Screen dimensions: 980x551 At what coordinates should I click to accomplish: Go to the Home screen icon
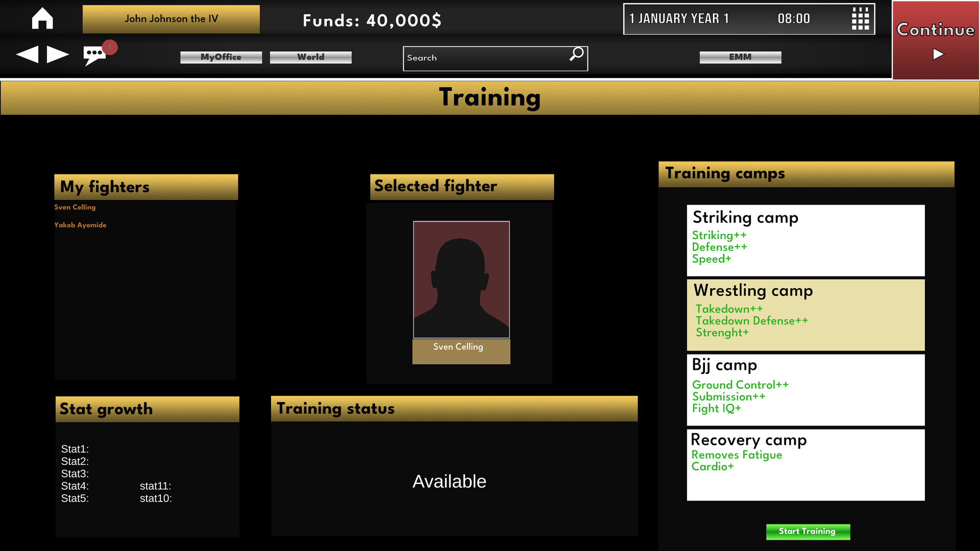point(42,18)
